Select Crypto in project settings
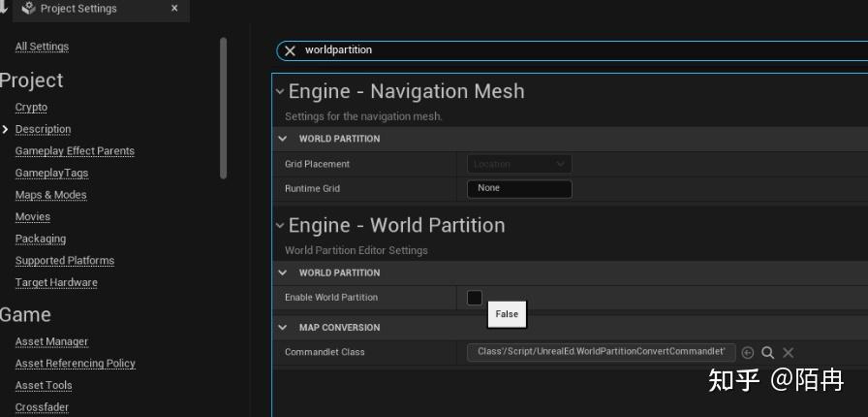 point(31,108)
